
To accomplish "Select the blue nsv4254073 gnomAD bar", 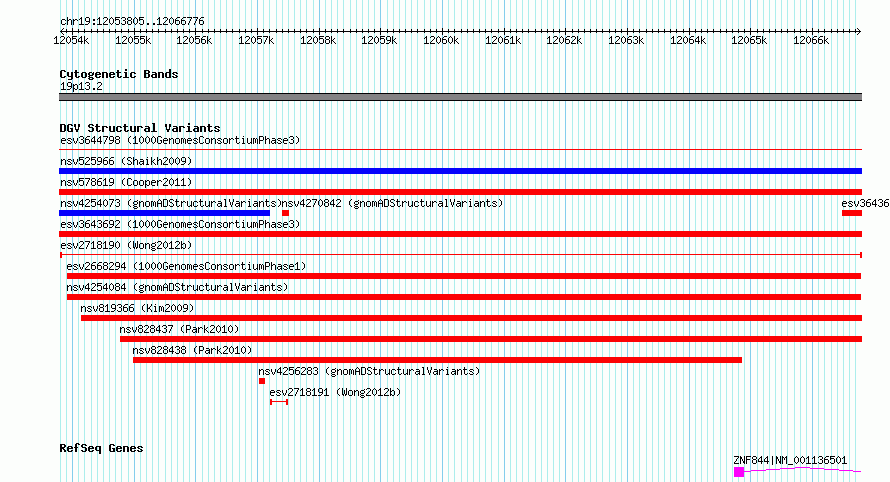I will tap(165, 213).
